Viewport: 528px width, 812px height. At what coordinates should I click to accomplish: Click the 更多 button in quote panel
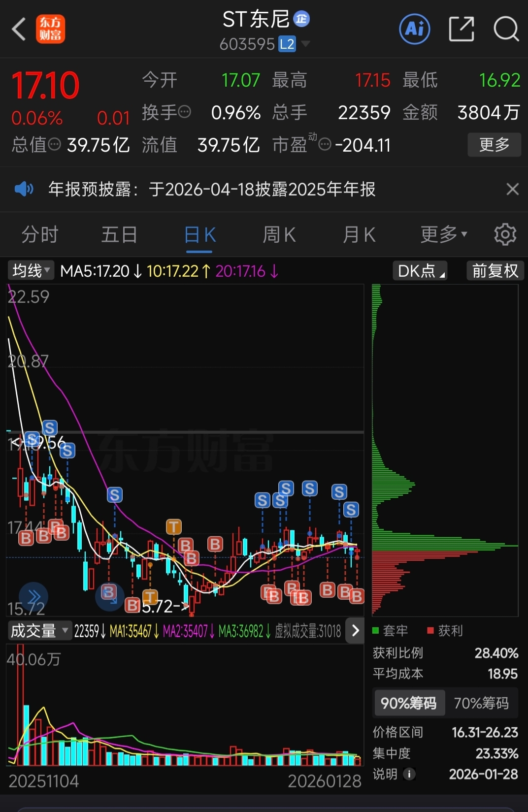[x=494, y=145]
